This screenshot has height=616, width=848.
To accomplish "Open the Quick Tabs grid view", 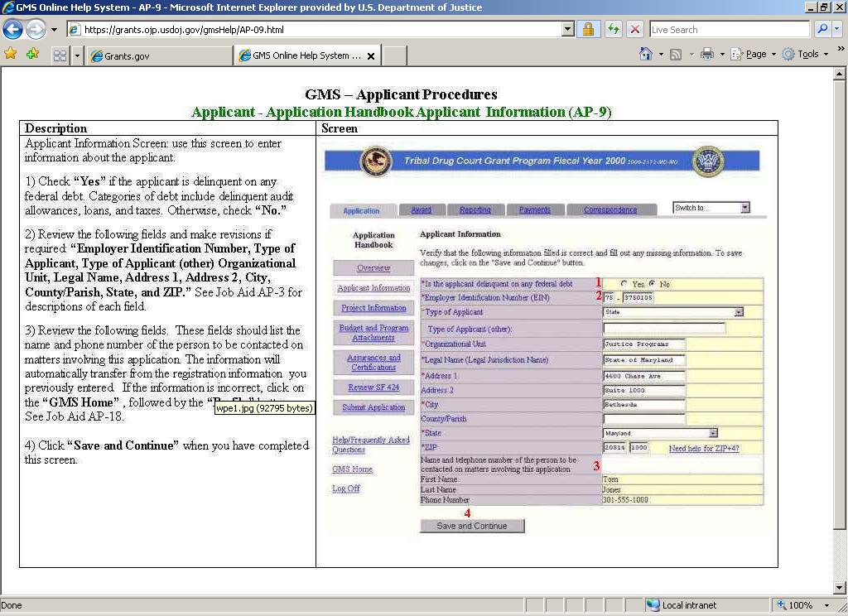I will (x=60, y=55).
